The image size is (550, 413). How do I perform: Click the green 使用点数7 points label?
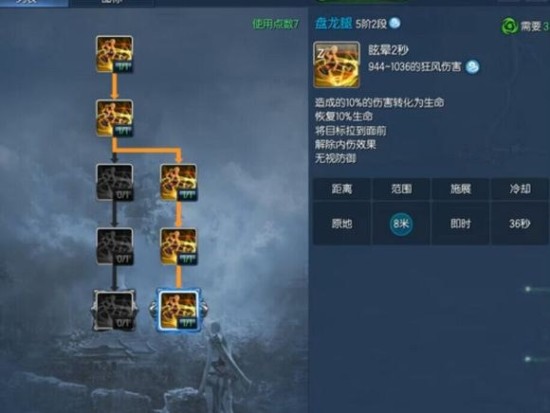(276, 24)
